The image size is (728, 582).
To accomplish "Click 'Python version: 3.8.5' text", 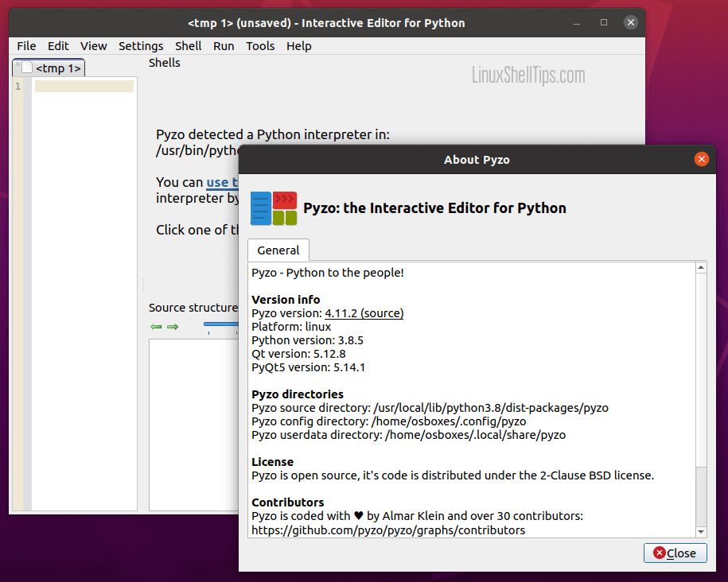I will click(x=307, y=340).
